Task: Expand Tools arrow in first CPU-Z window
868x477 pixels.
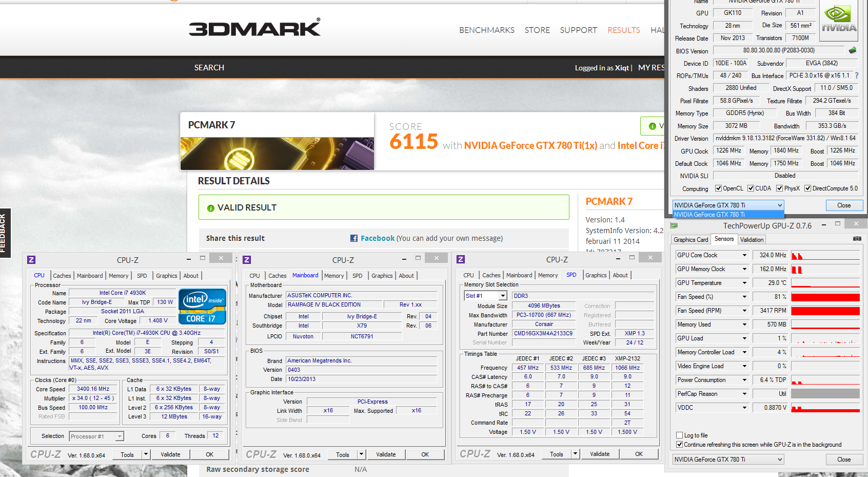Action: pos(146,454)
